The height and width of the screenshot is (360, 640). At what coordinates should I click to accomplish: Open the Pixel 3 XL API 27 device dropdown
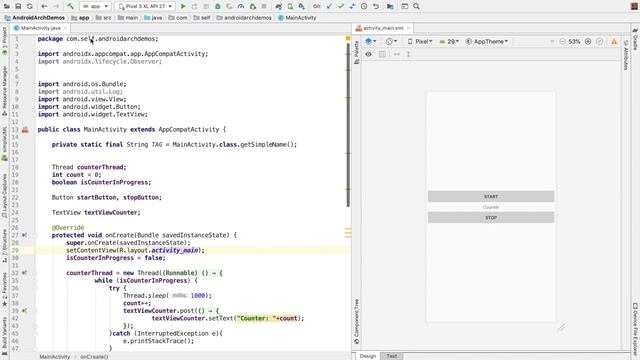(145, 7)
